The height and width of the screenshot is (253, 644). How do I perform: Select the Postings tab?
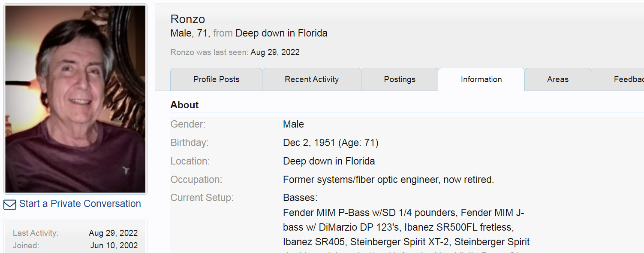pos(400,79)
